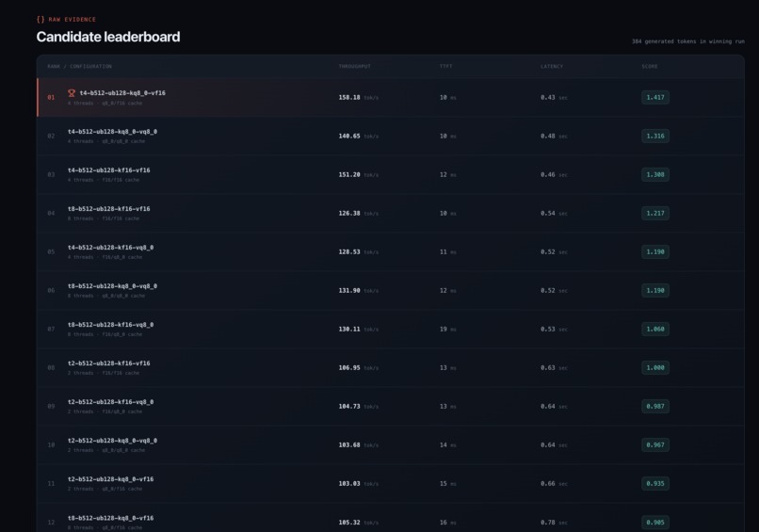Select configuration t4-b512-ub128-kq8_0-vq8_0
This screenshot has height=532, width=759.
112,132
